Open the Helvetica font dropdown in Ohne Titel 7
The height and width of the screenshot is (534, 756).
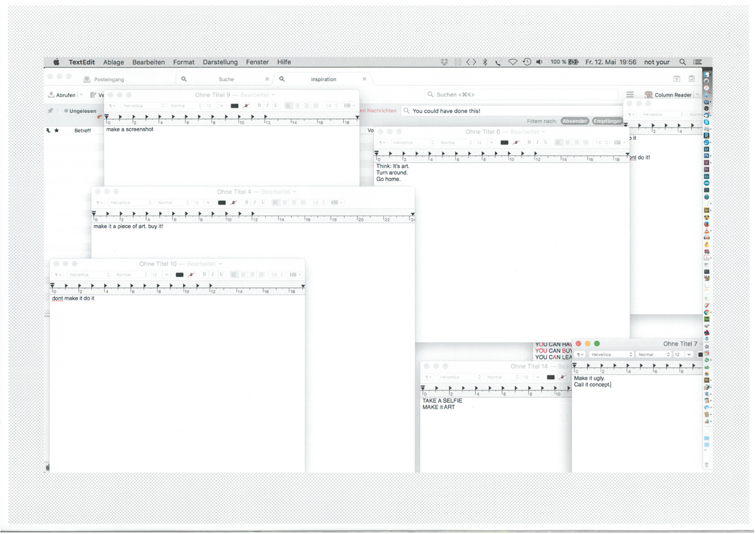(611, 355)
